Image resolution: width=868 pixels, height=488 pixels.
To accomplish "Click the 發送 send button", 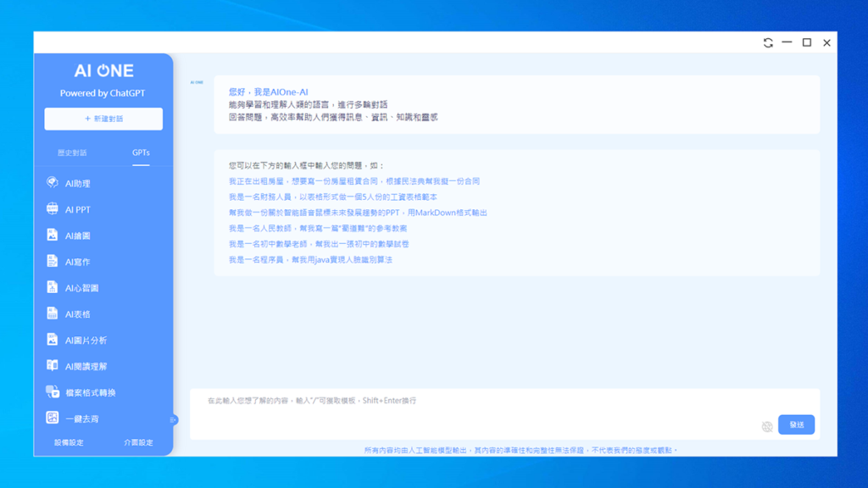I will (x=796, y=424).
